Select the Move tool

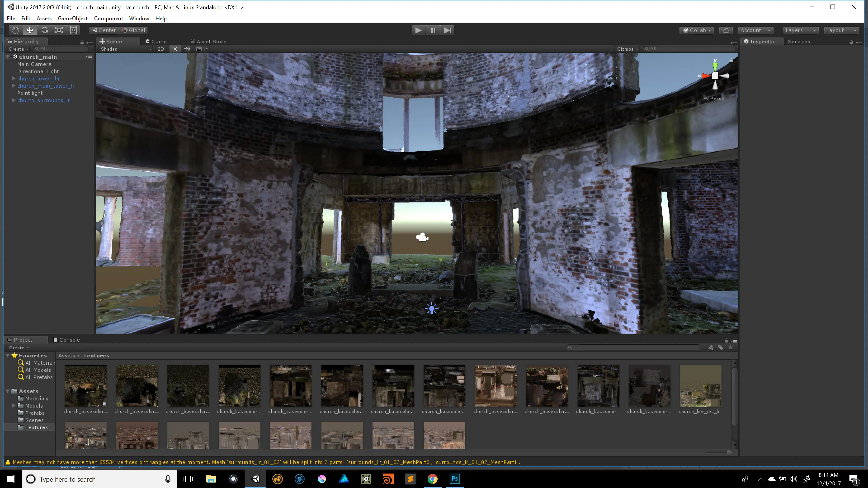coord(30,30)
